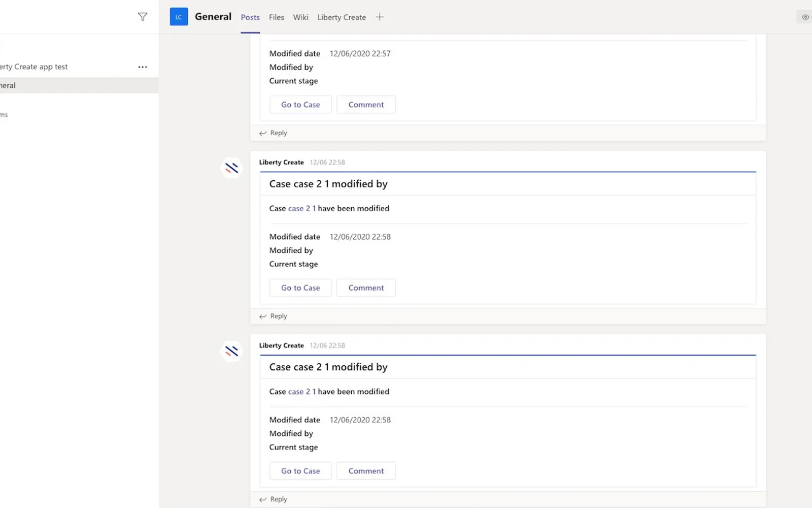Screen dimensions: 812x508
Task: Click Comment in the bottom post
Action: (x=366, y=471)
